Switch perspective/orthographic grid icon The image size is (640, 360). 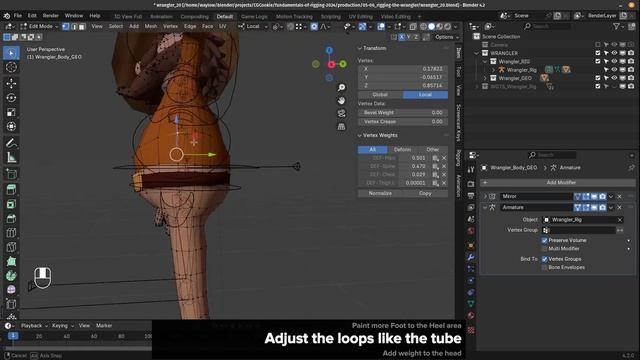coord(342,127)
